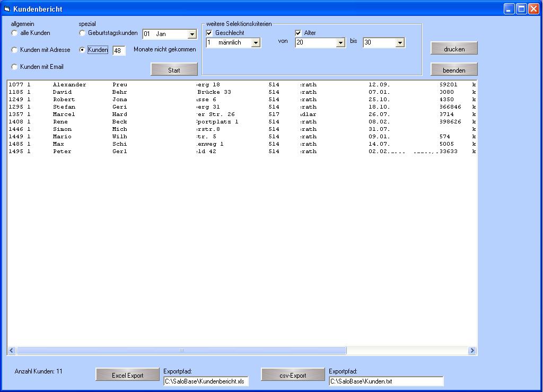Click the months-not-visited number field

coord(119,51)
